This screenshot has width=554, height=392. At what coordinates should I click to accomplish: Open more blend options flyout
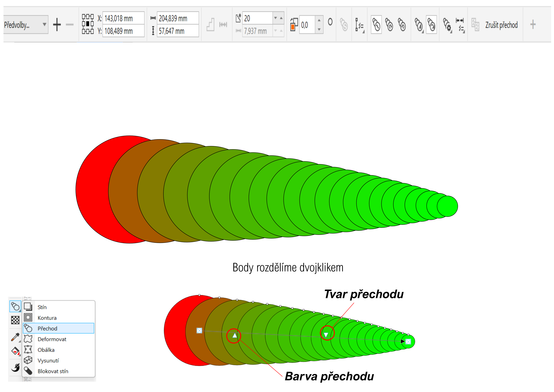point(447,25)
